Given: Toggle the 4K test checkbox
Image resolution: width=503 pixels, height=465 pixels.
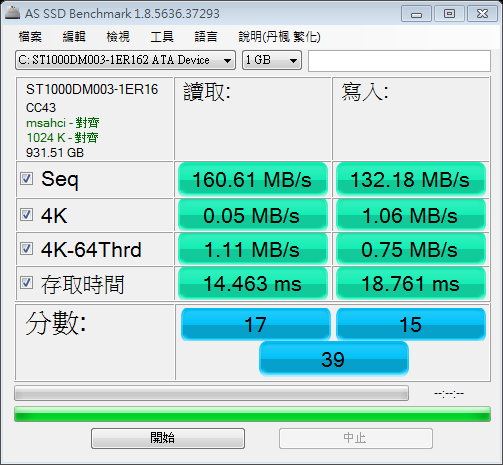Looking at the screenshot, I should 26,215.
